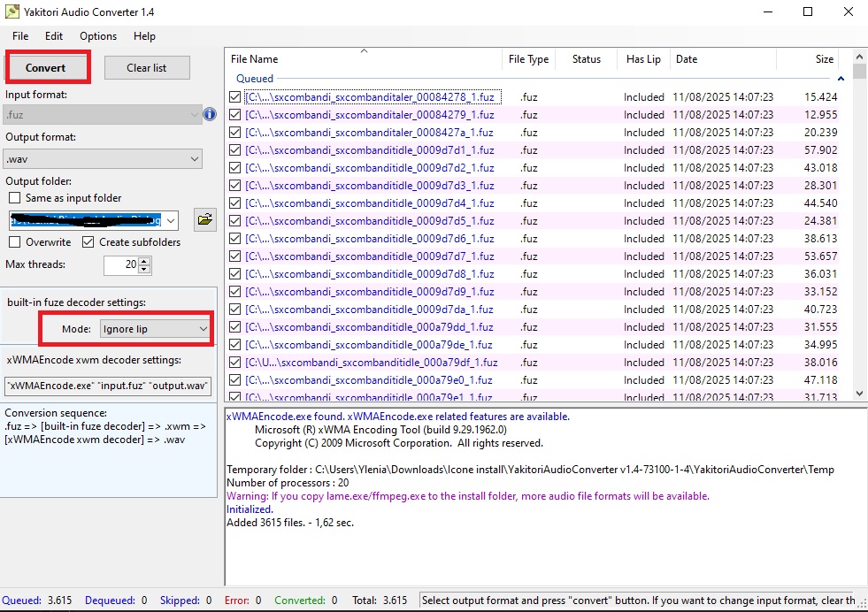Sort the list by File Name column
This screenshot has height=612, width=868.
[363, 59]
